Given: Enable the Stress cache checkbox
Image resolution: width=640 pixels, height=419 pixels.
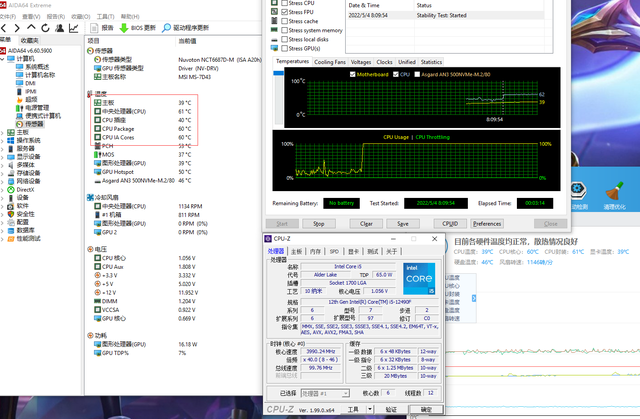Looking at the screenshot, I should pyautogui.click(x=284, y=21).
